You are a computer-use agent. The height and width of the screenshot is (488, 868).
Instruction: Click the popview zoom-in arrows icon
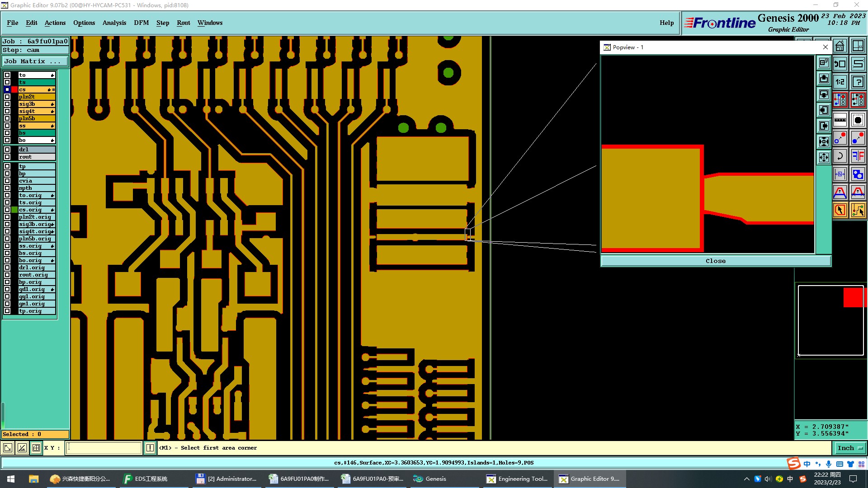coord(824,141)
